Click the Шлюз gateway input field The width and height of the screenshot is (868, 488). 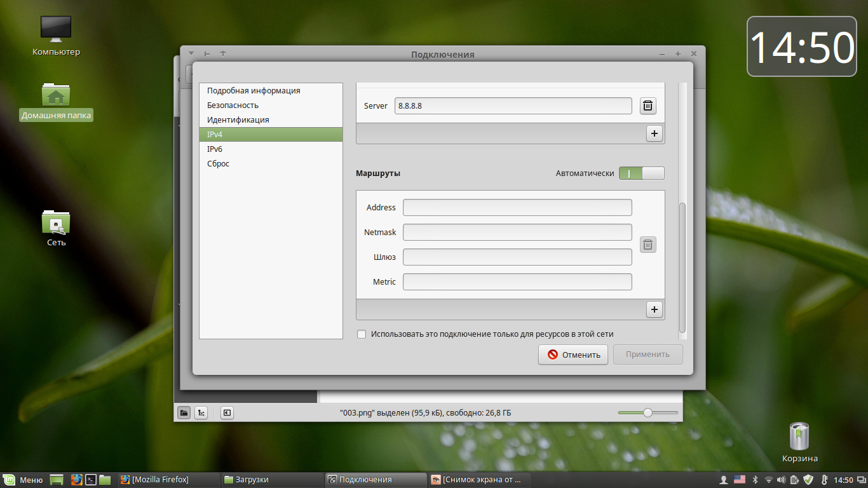click(x=517, y=257)
